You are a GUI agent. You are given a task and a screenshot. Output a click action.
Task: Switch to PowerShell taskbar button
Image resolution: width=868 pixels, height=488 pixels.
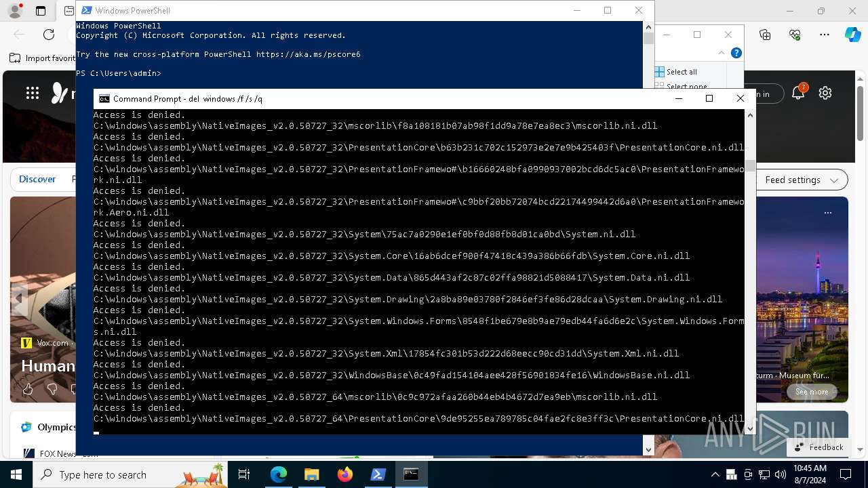[378, 474]
